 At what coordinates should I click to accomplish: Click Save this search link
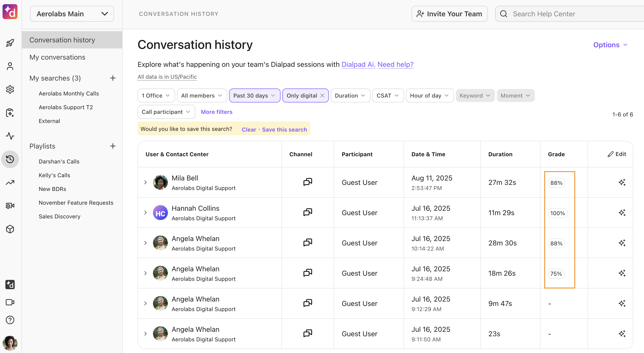click(284, 129)
